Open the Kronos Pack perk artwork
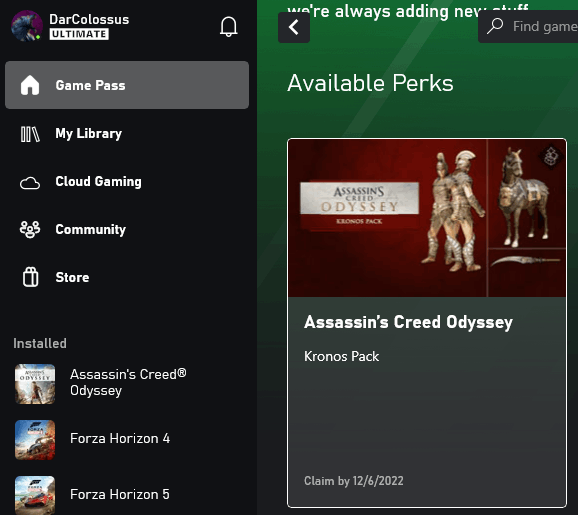 (427, 218)
